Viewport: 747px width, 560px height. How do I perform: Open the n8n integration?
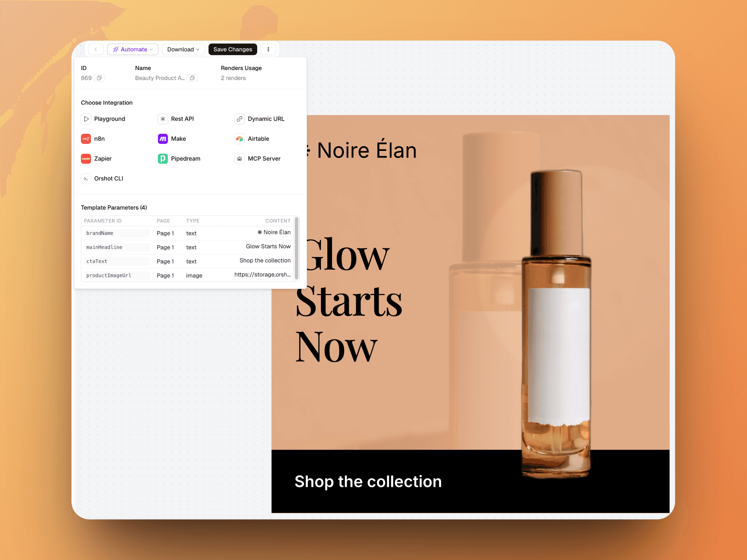point(93,138)
